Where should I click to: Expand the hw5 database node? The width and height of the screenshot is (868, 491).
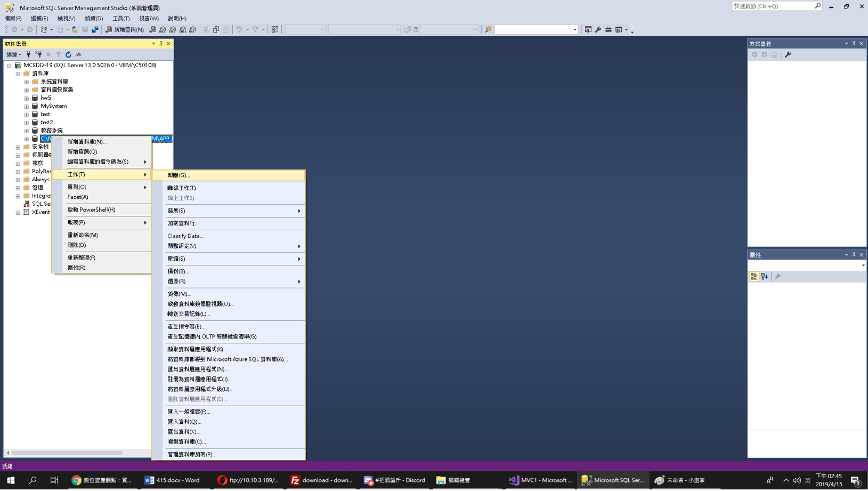point(26,98)
